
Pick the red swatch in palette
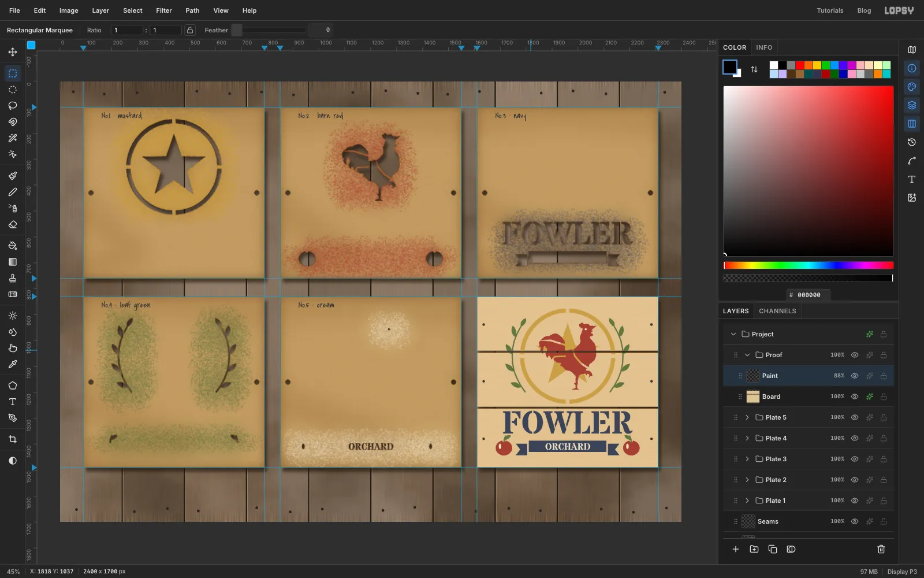click(800, 65)
